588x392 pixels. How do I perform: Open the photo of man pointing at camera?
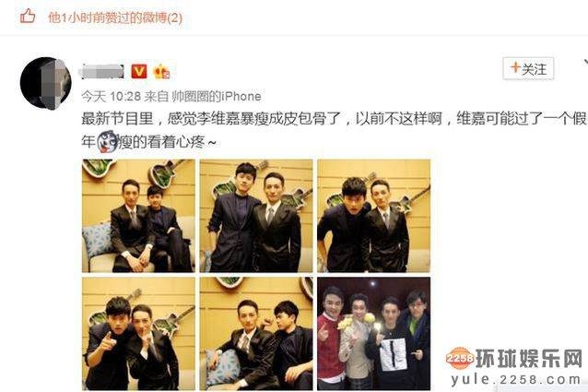pyautogui.click(x=138, y=334)
